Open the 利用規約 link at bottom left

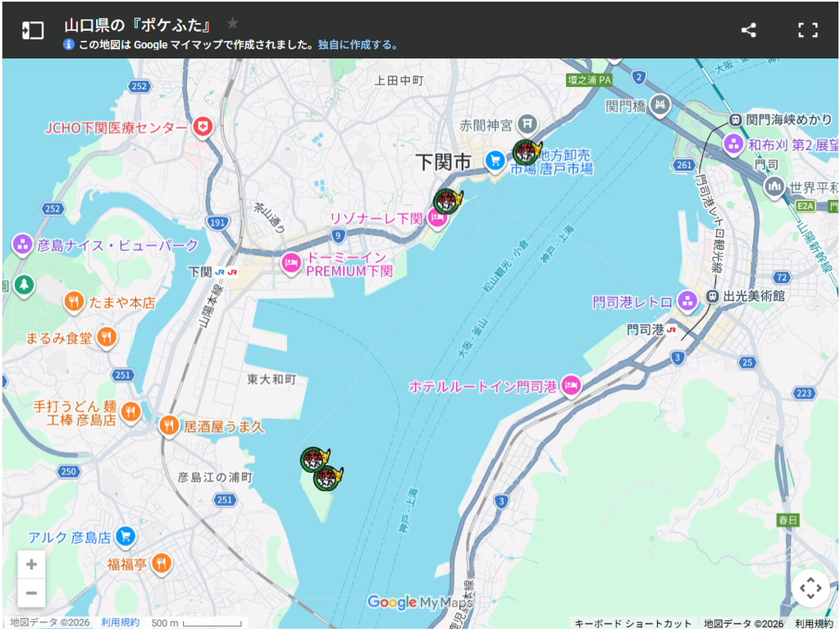click(120, 622)
